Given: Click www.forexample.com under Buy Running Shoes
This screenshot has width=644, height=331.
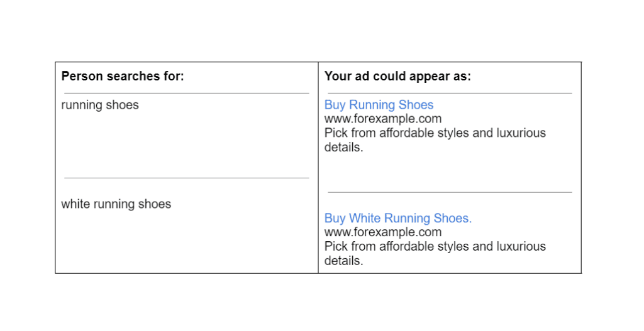Looking at the screenshot, I should tap(383, 119).
